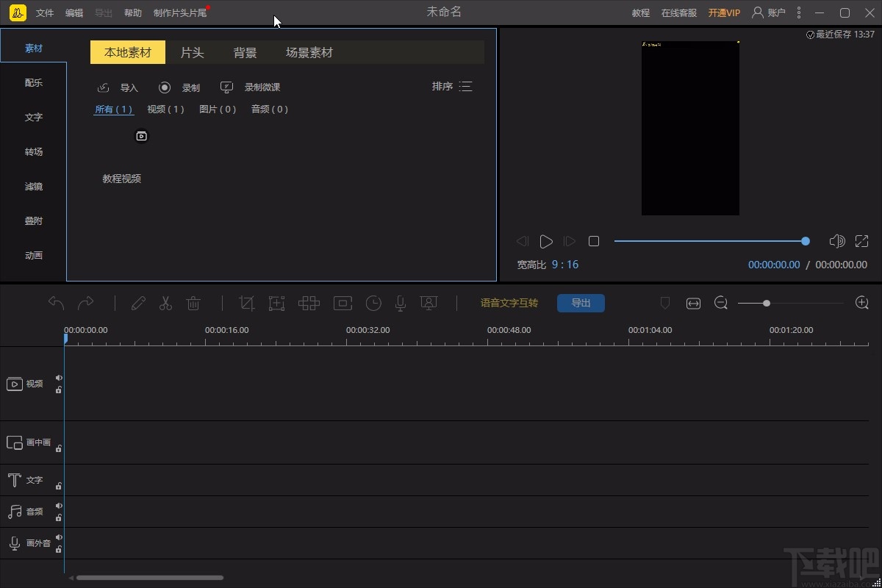882x588 pixels.
Task: Click 开通VIP link
Action: [724, 13]
